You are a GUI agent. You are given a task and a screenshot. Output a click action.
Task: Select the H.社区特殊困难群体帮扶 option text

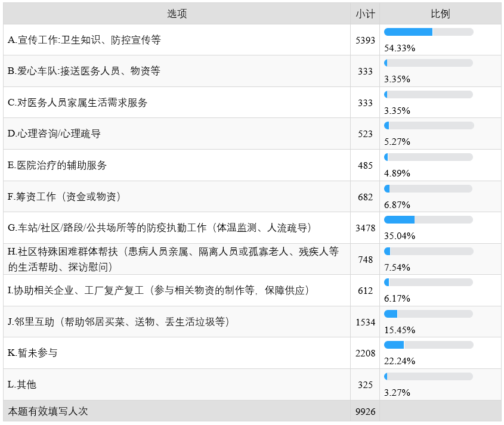[173, 259]
